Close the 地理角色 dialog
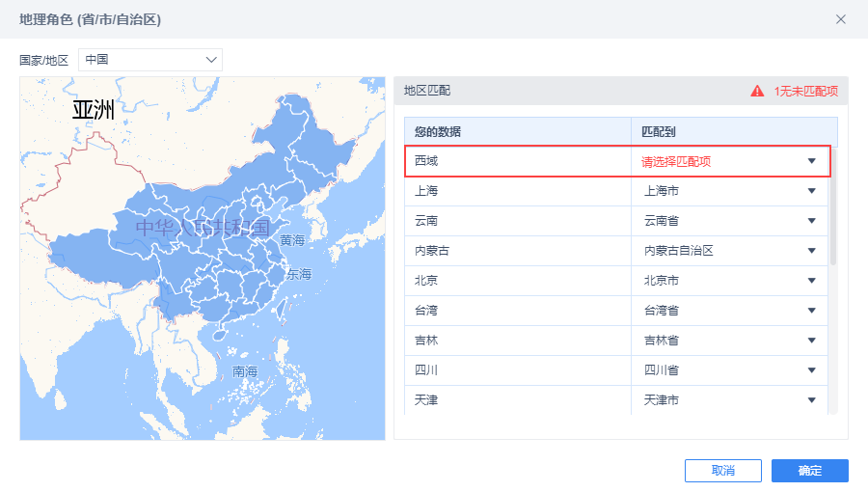This screenshot has width=868, height=492. pos(841,19)
